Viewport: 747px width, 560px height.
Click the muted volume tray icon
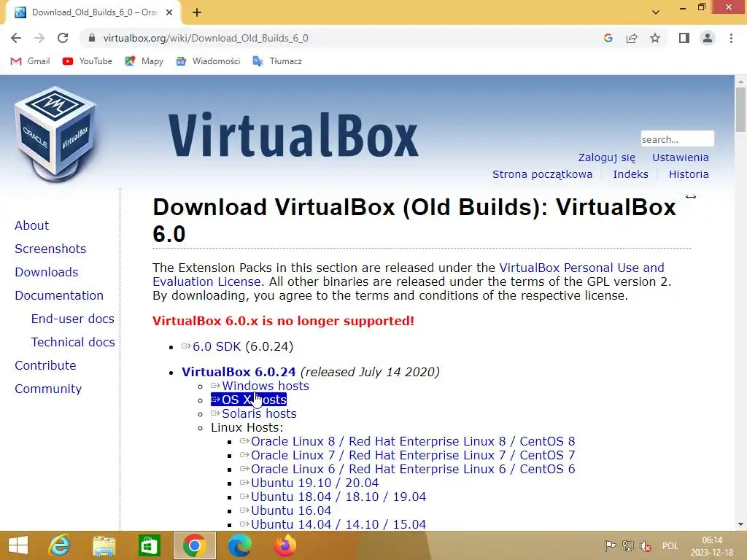tap(646, 545)
